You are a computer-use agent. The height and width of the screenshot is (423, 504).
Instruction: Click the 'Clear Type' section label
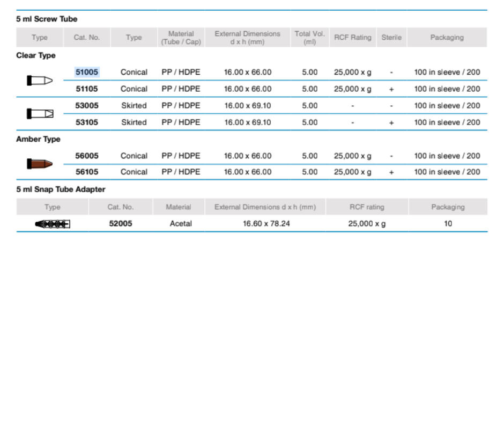pos(36,55)
